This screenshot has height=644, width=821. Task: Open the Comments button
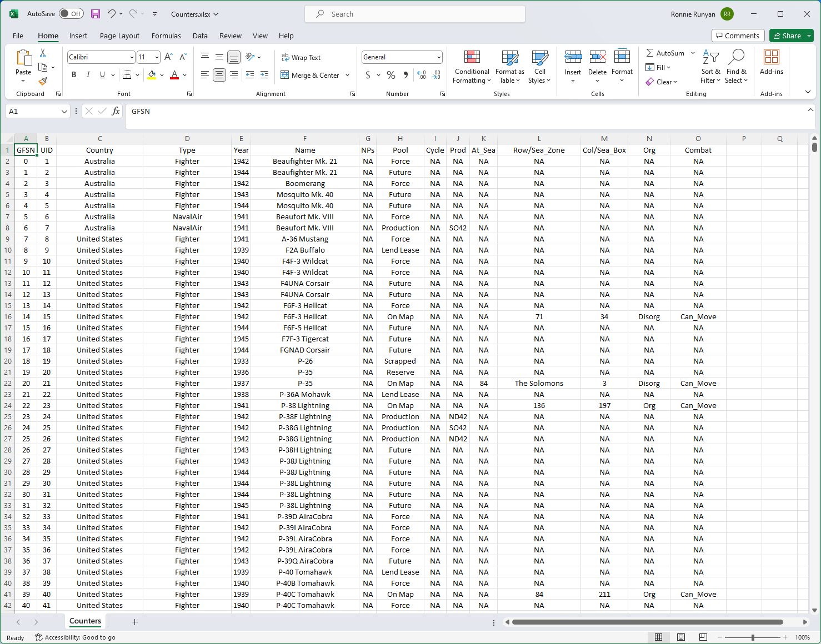pyautogui.click(x=738, y=36)
